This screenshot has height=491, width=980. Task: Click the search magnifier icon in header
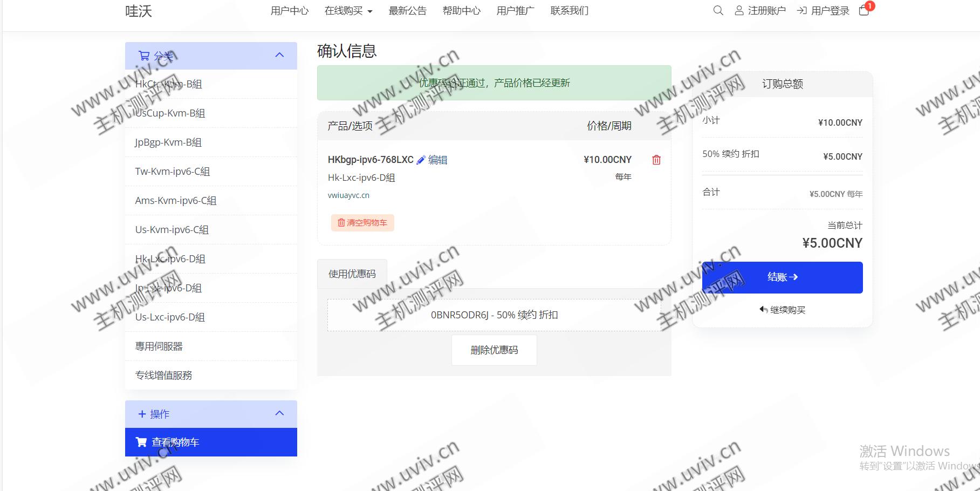pos(718,10)
